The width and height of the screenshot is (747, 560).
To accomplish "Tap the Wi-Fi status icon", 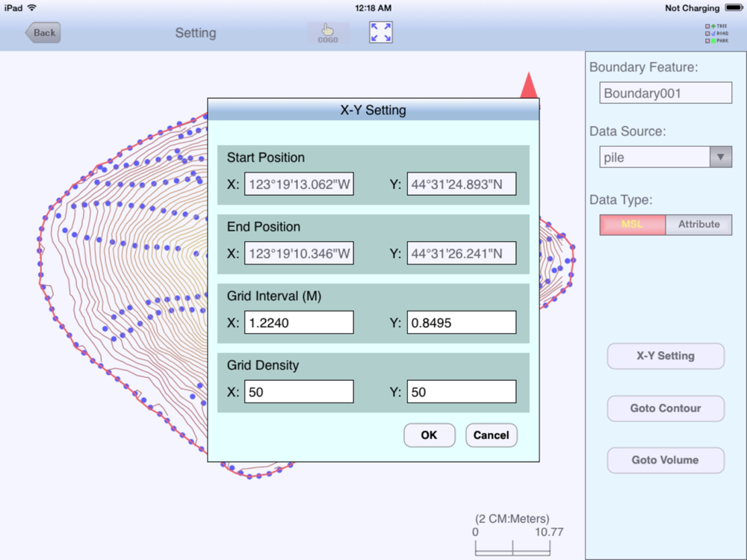I will (32, 7).
